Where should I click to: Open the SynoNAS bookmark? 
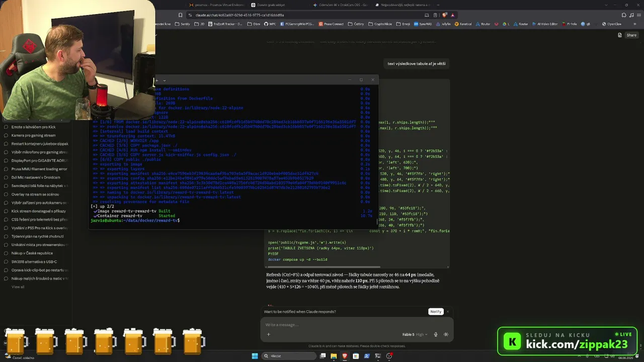tap(423, 24)
